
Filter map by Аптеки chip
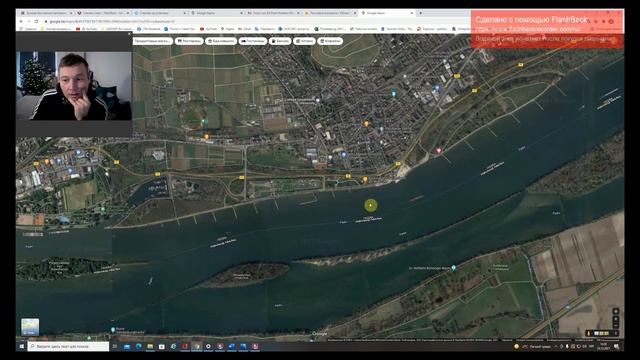tap(304, 41)
